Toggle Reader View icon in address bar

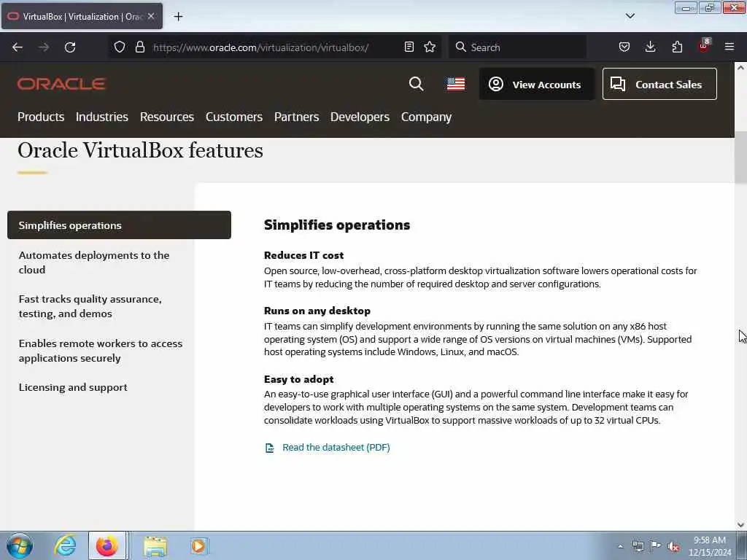409,47
